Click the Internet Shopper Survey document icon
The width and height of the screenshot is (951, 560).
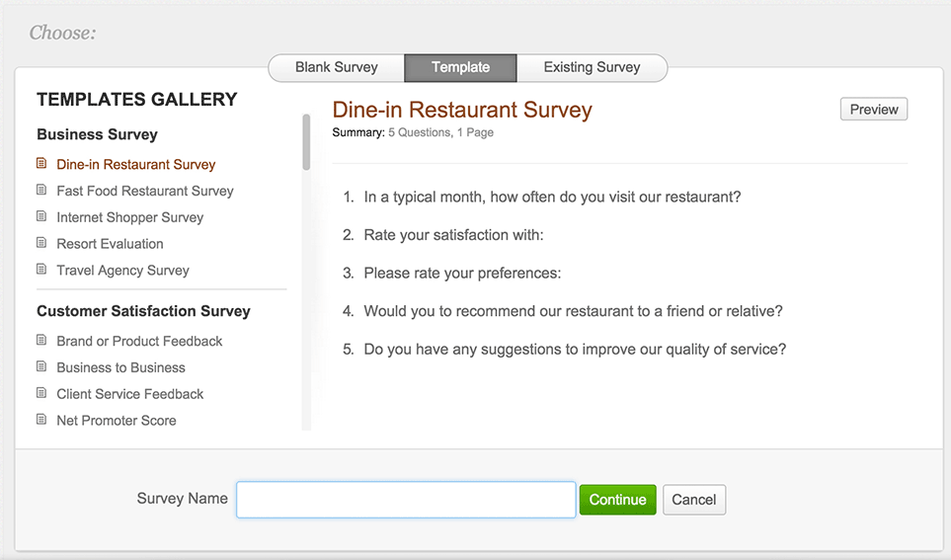tap(41, 216)
